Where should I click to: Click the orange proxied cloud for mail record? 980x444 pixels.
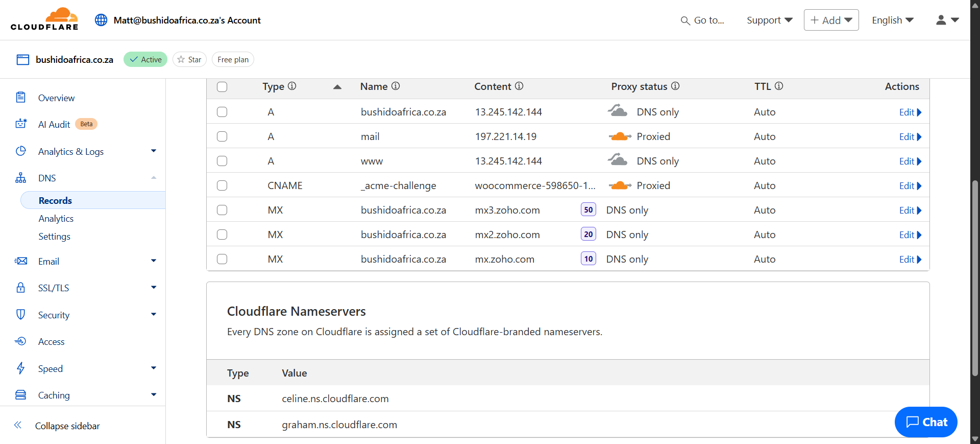point(620,136)
